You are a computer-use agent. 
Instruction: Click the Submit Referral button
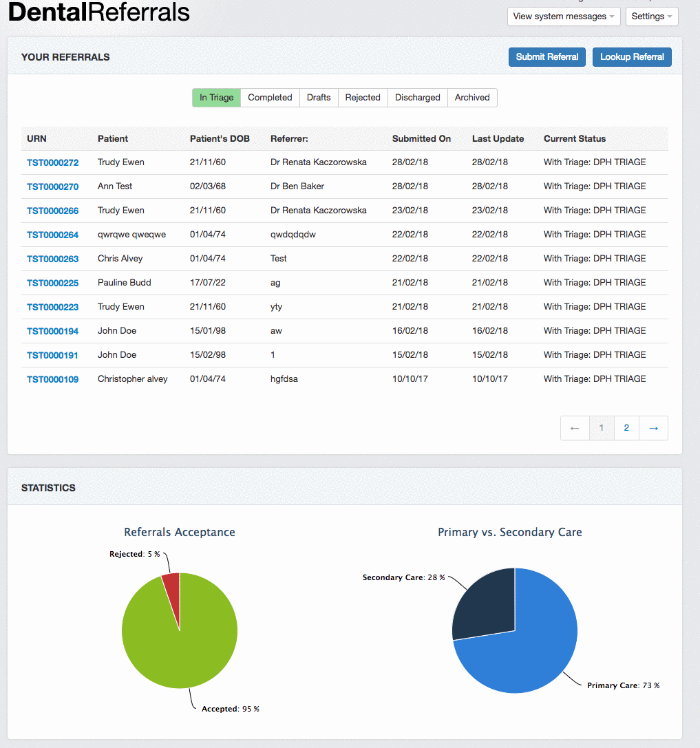pos(547,56)
